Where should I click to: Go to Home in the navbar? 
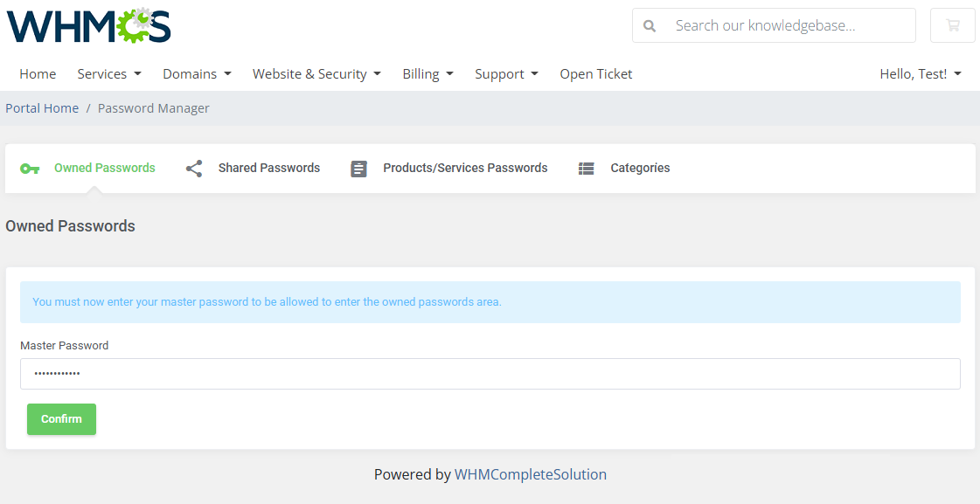[38, 73]
